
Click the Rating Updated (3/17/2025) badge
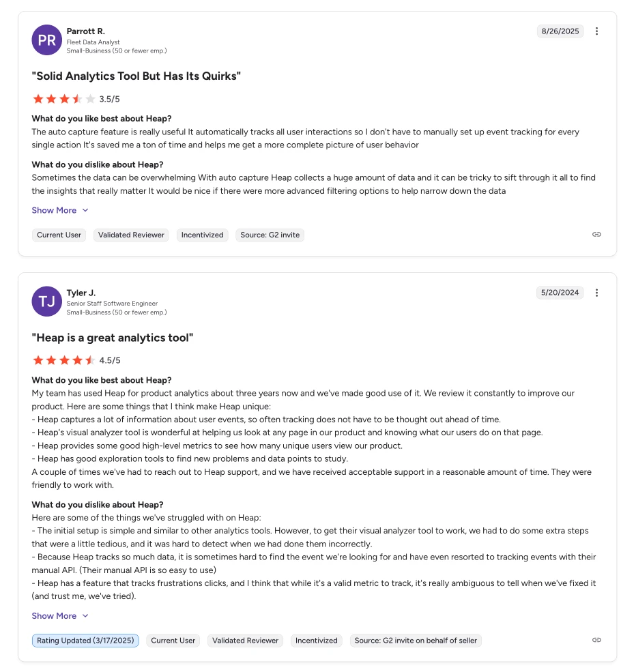click(x=85, y=640)
